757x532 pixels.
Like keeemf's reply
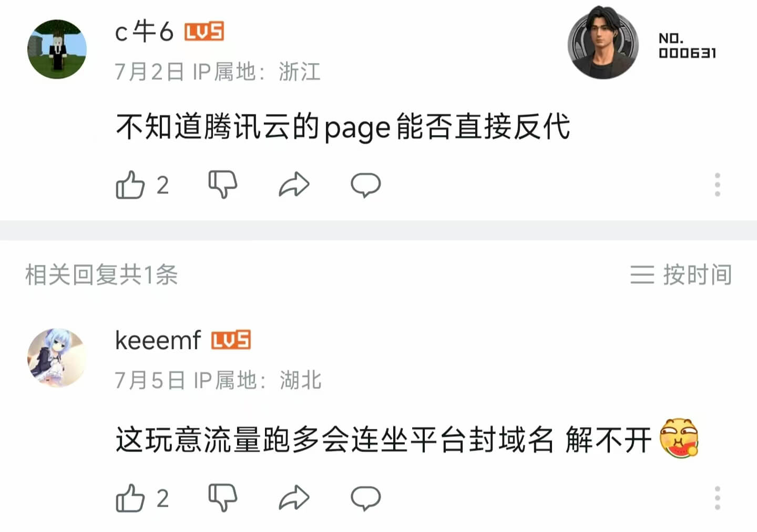pos(130,498)
